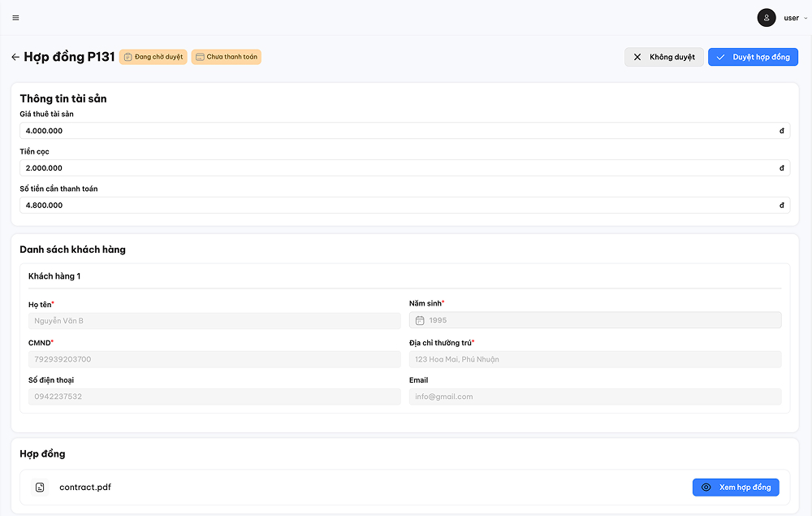
Task: Approve with Duyệt hợp đồng button
Action: point(753,57)
